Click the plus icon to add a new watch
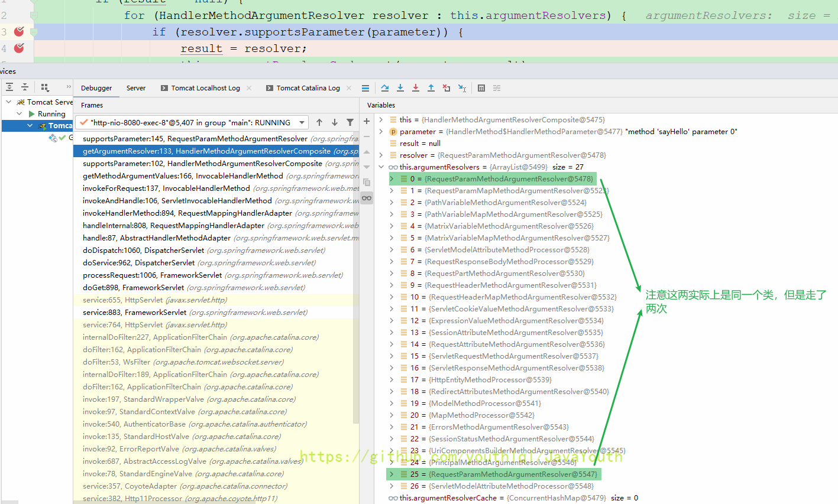The image size is (838, 504). (x=367, y=121)
